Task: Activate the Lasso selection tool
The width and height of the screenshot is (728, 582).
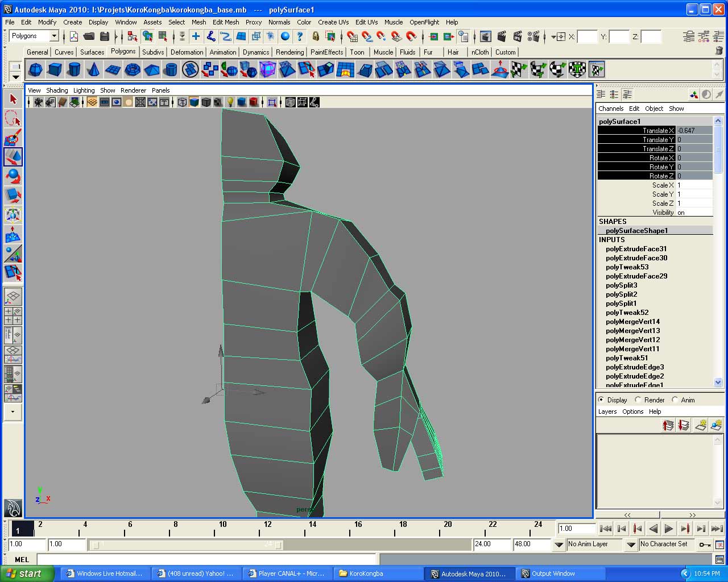Action: click(13, 119)
